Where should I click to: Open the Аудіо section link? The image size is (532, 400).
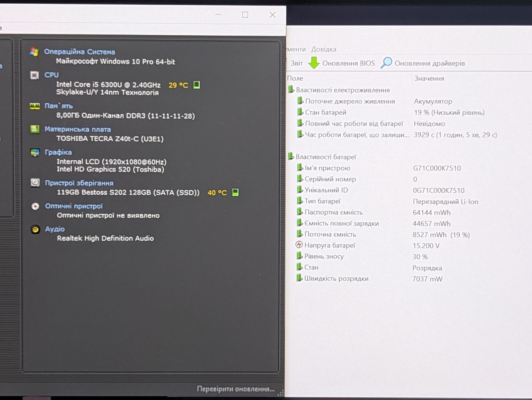pyautogui.click(x=55, y=229)
